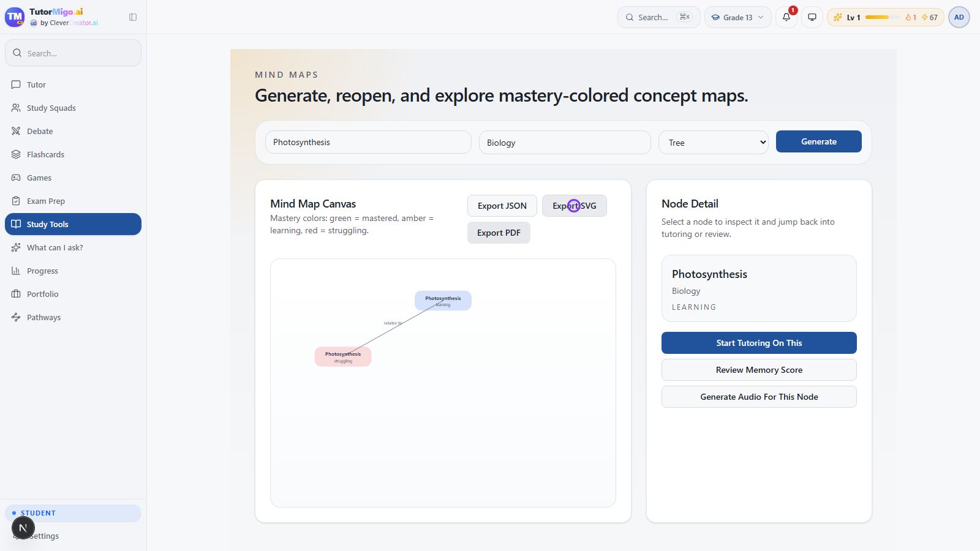Click the sidebar Search field
This screenshot has height=551, width=980.
tap(73, 53)
